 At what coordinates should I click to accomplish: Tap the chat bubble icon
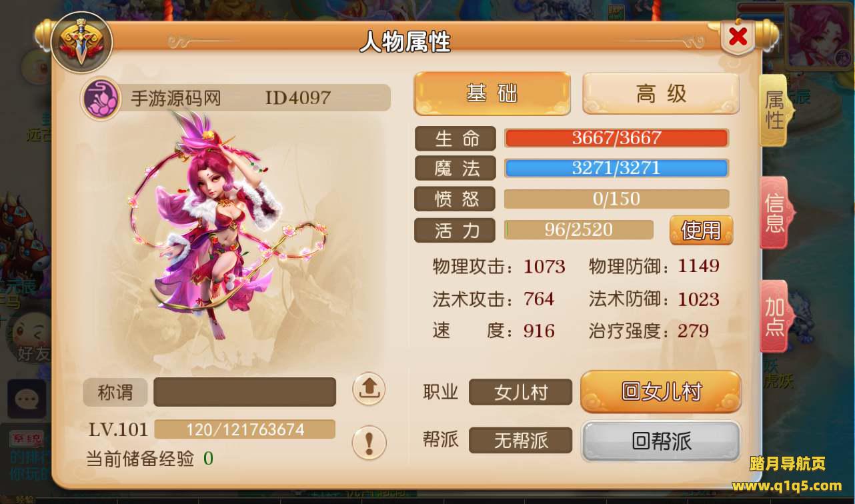[x=27, y=399]
